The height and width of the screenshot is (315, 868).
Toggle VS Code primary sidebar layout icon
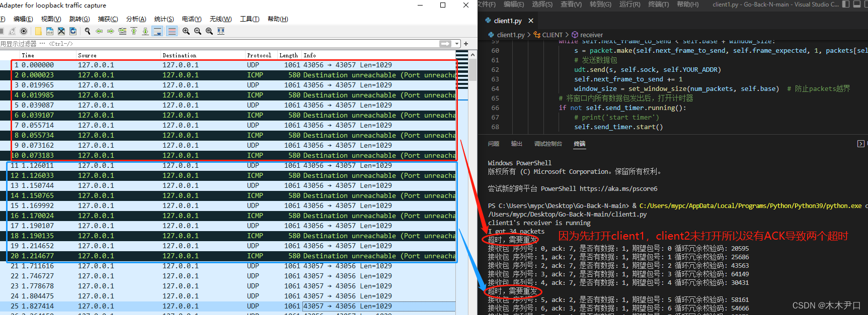(x=845, y=4)
